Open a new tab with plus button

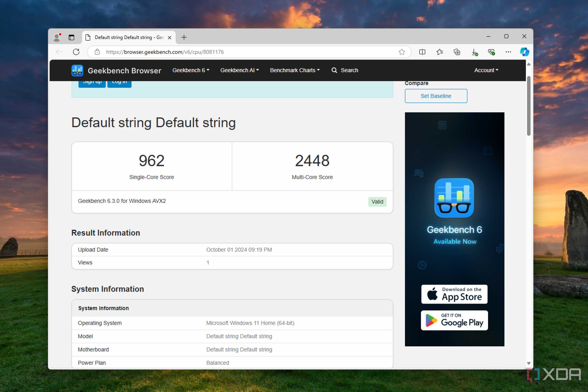(184, 37)
